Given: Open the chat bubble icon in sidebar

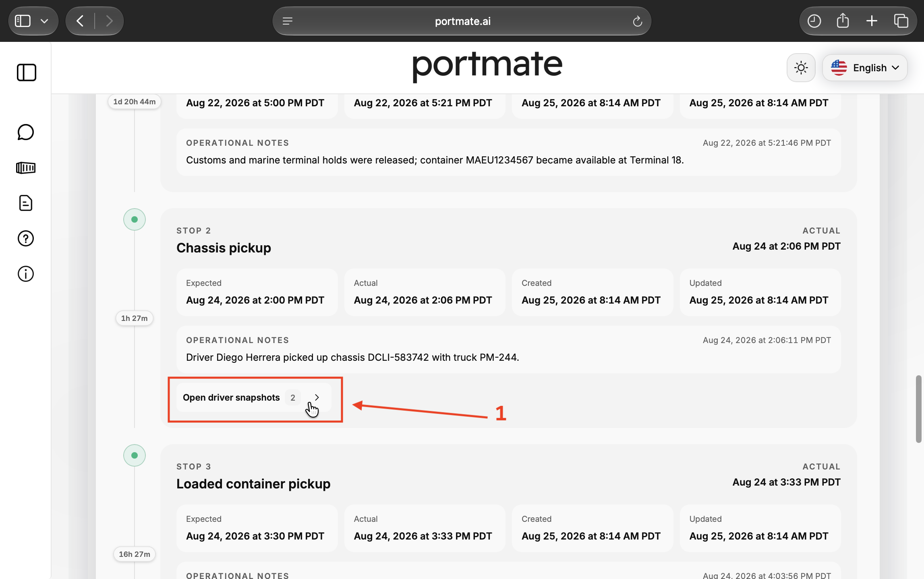Looking at the screenshot, I should click(x=26, y=132).
